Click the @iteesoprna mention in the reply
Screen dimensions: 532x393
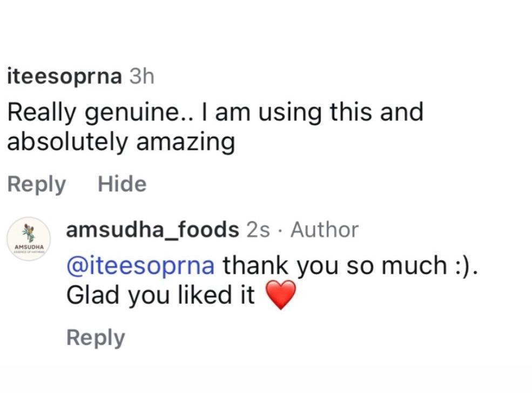140,265
